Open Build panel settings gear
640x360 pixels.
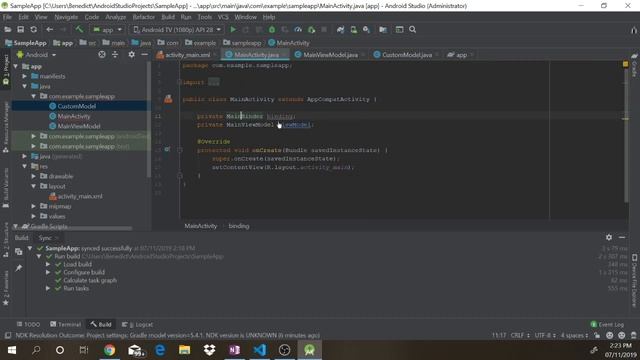pyautogui.click(x=609, y=237)
